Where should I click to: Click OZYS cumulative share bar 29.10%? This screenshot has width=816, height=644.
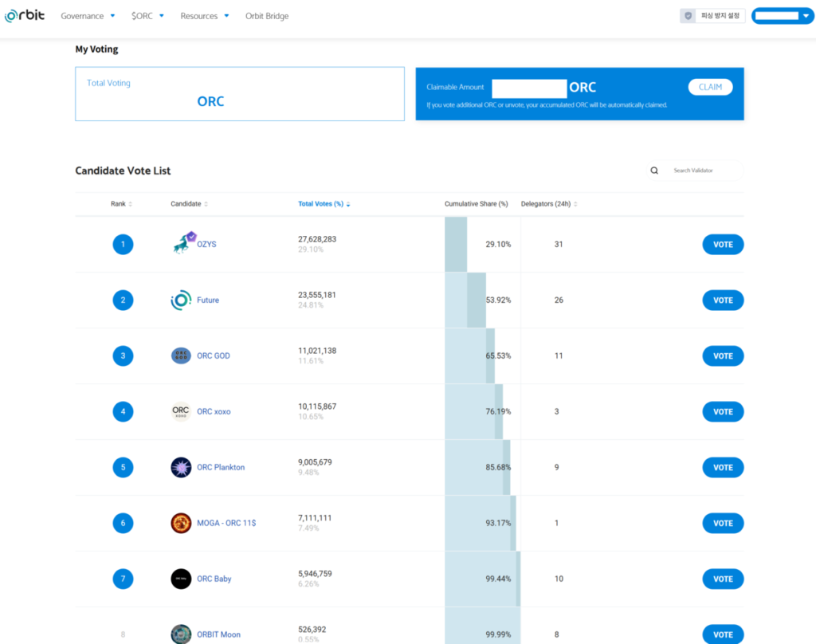456,244
